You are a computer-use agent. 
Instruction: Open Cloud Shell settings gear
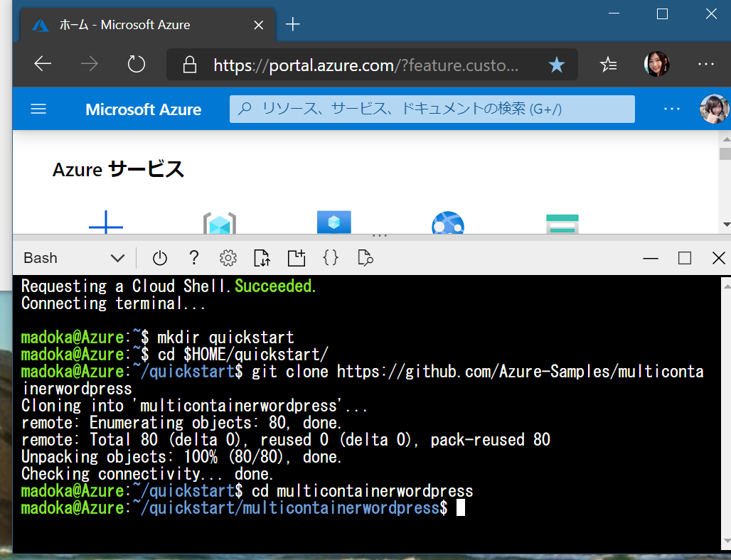tap(228, 258)
